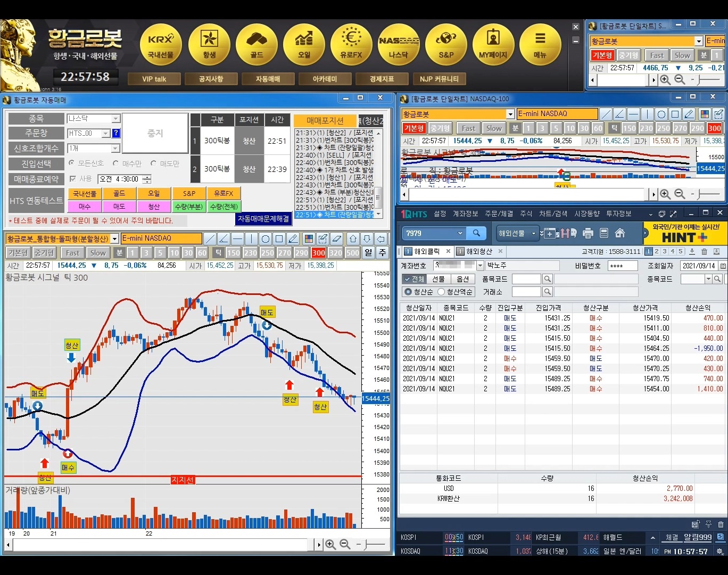Select horizontal line tool in main chart toolbar

pyautogui.click(x=238, y=239)
